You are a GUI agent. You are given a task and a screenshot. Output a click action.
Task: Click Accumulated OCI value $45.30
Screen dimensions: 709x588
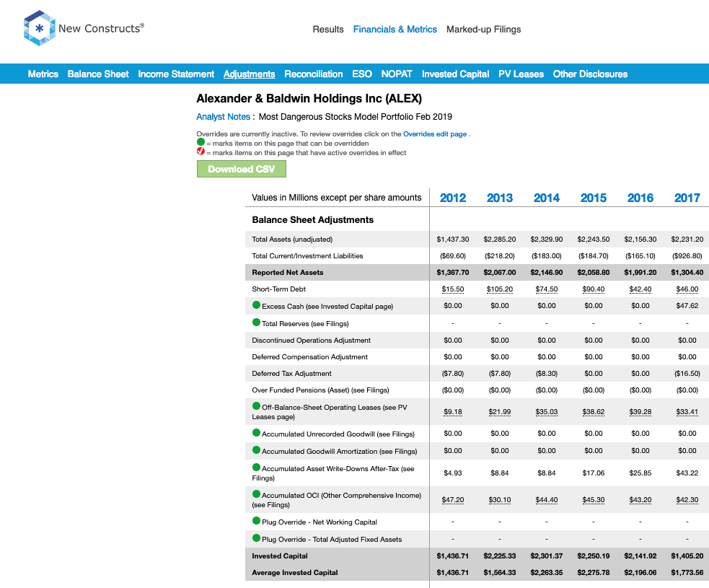[x=594, y=500]
